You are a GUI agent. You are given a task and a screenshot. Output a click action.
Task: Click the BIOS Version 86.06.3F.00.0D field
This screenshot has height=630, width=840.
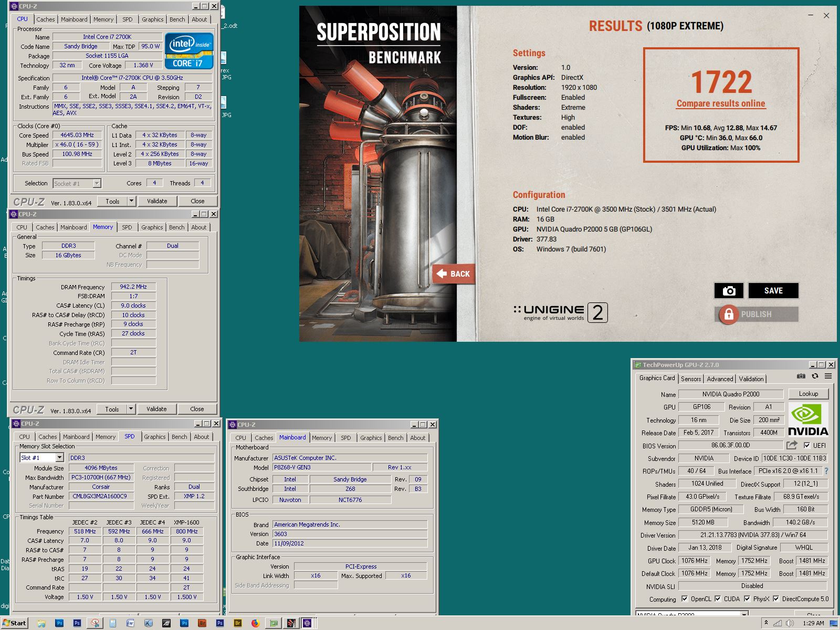coord(730,445)
